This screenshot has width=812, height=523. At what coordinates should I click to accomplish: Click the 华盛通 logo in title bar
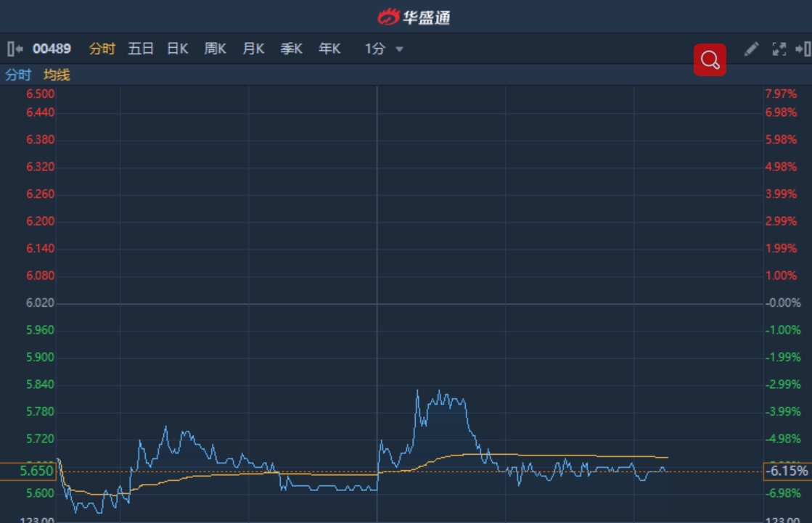[414, 17]
